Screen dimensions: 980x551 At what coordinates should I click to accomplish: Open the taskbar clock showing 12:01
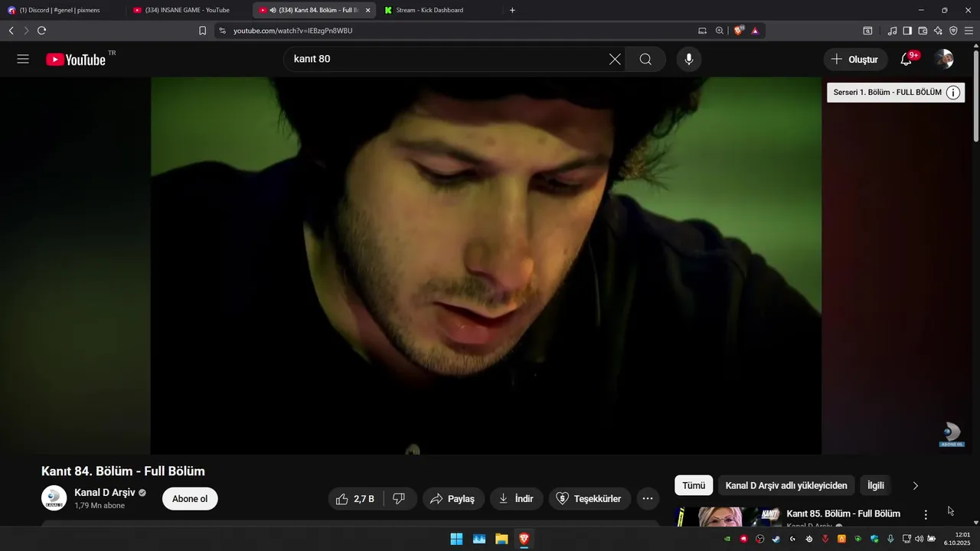[x=957, y=539]
